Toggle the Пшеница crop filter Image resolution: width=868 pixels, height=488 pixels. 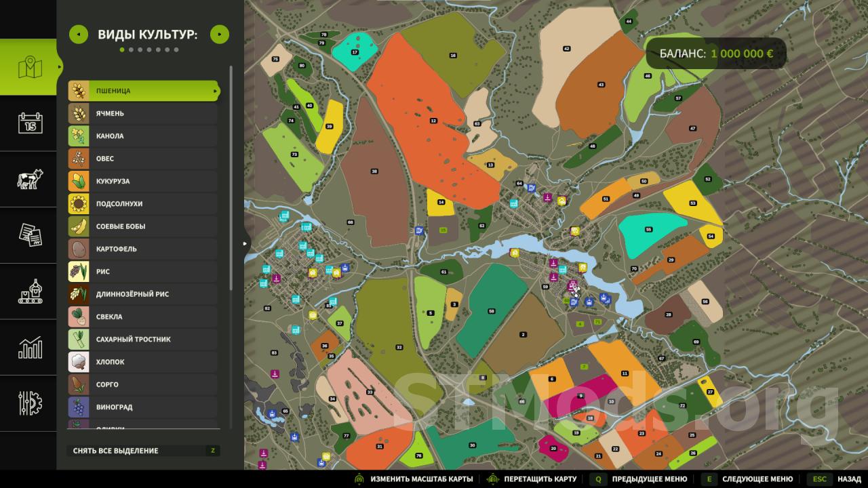[x=144, y=91]
